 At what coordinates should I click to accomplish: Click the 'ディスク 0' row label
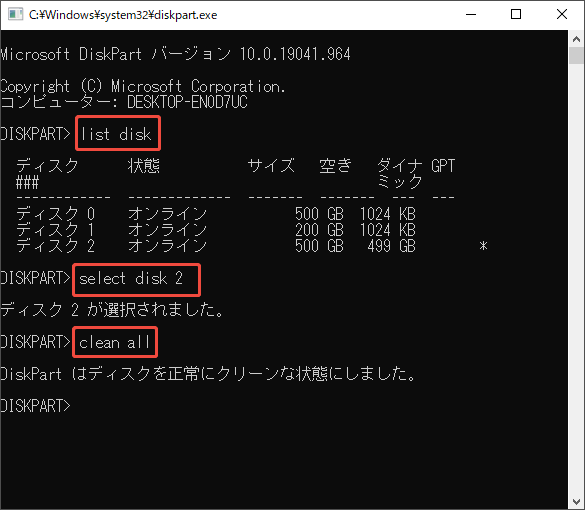56,214
